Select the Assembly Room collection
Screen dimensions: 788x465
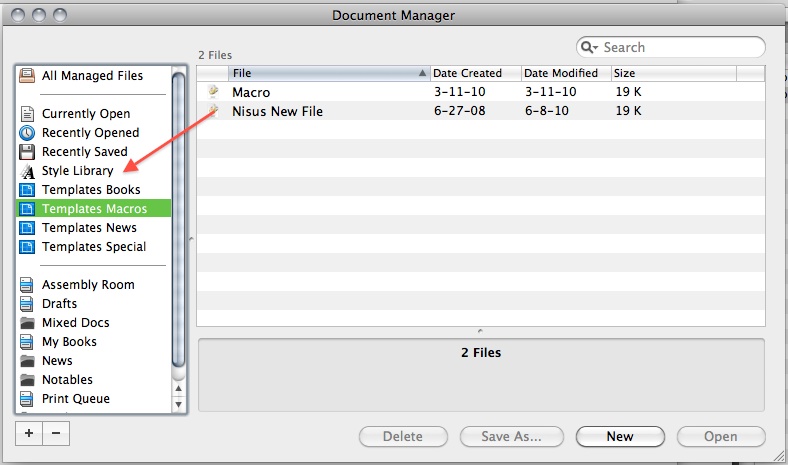[93, 285]
